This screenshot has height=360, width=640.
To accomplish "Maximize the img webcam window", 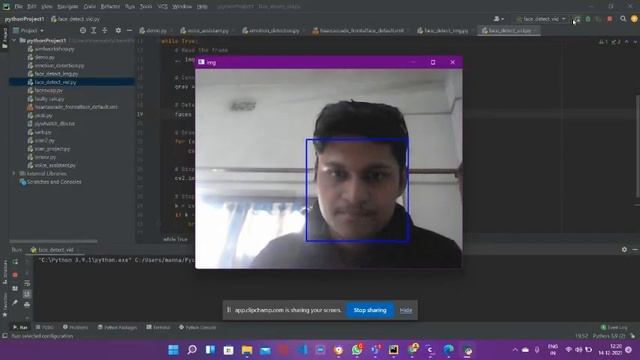I will (433, 62).
